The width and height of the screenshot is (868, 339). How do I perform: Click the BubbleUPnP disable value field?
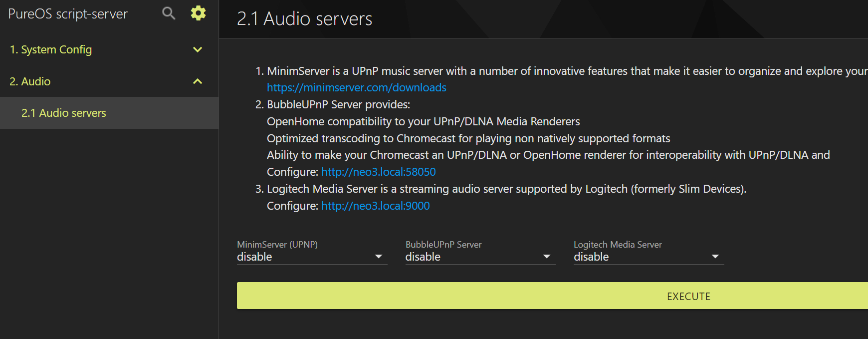pos(480,257)
